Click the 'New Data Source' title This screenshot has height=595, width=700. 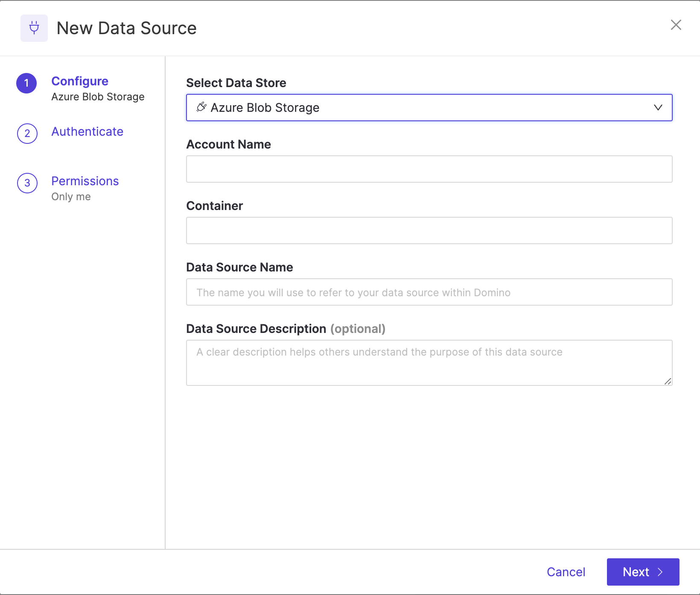tap(126, 28)
